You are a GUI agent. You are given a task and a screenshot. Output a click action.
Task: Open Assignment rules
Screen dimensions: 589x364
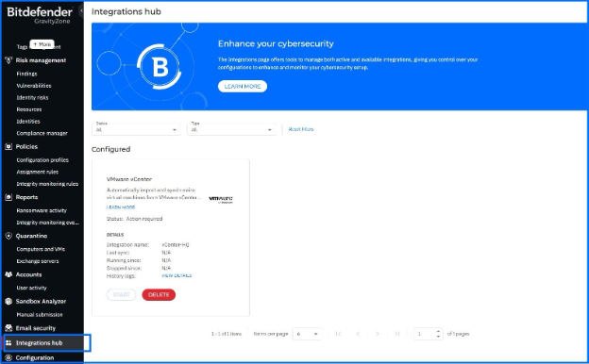point(37,172)
